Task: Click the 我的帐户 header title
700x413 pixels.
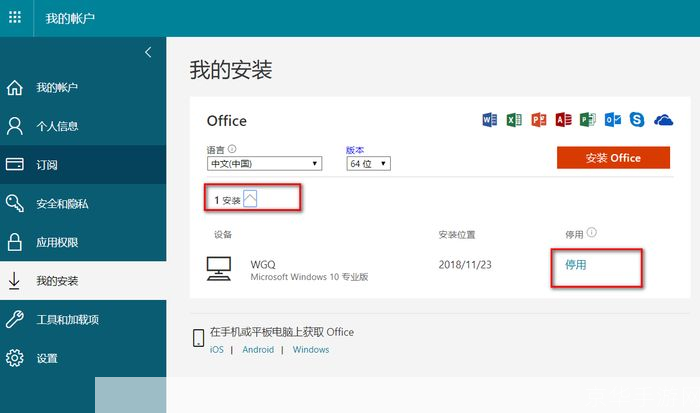Action: (70, 18)
